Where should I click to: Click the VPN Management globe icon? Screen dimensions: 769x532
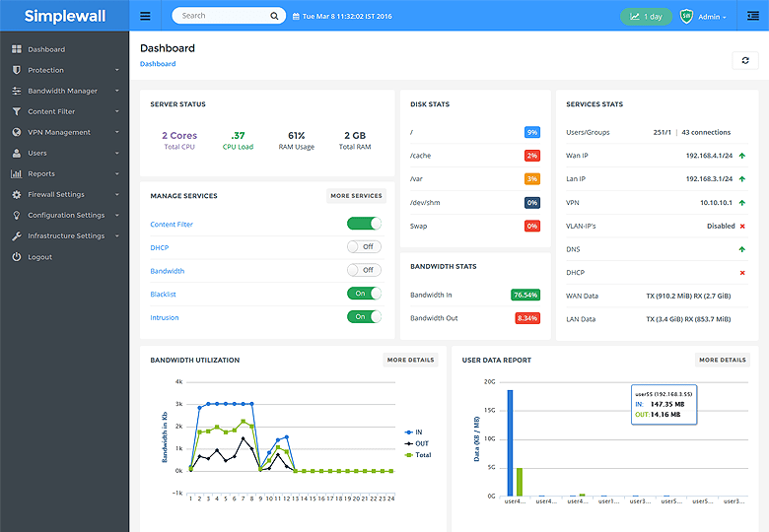(17, 132)
